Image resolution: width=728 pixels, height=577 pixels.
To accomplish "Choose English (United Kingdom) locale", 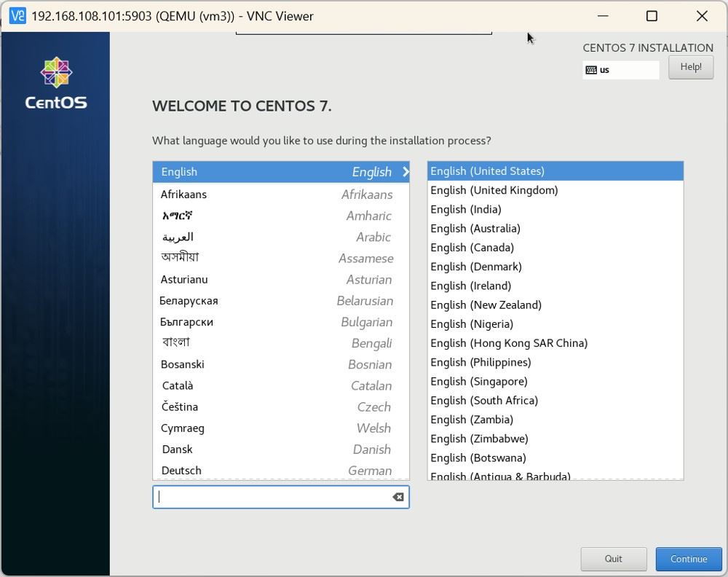I will click(x=555, y=190).
